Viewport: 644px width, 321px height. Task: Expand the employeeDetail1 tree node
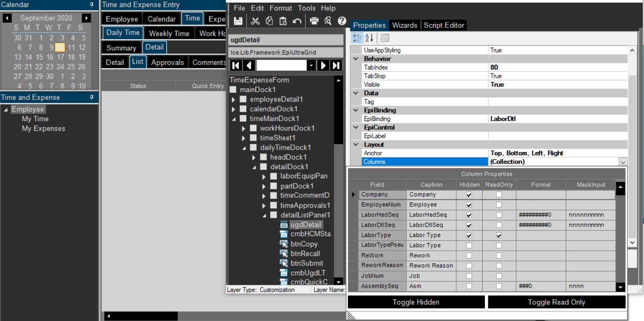coord(233,99)
